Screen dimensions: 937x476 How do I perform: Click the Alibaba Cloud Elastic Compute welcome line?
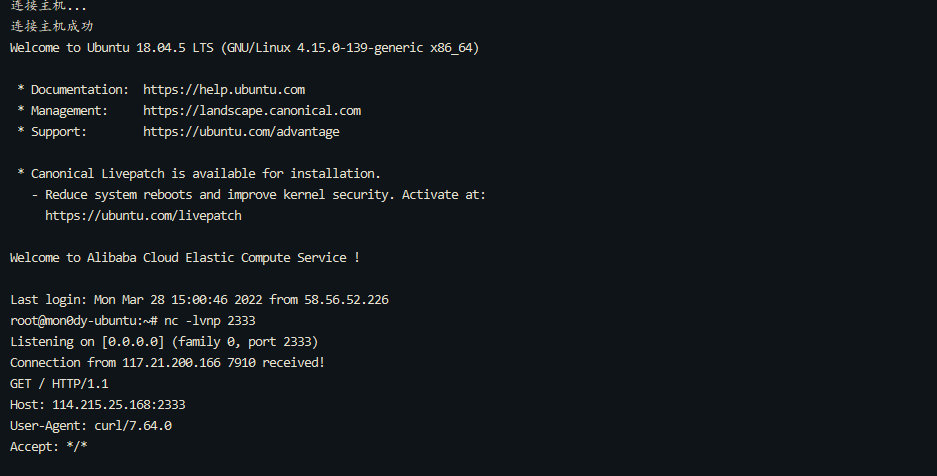point(185,258)
